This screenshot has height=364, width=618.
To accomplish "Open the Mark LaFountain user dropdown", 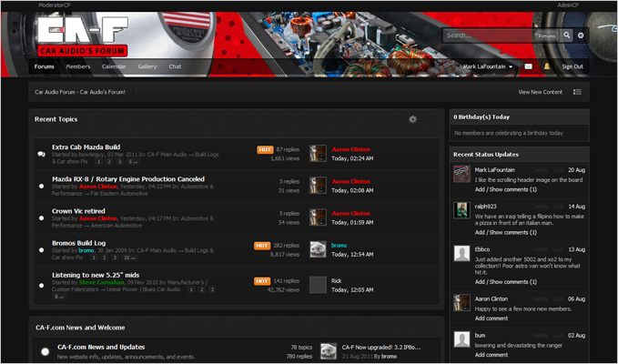I will click(488, 66).
